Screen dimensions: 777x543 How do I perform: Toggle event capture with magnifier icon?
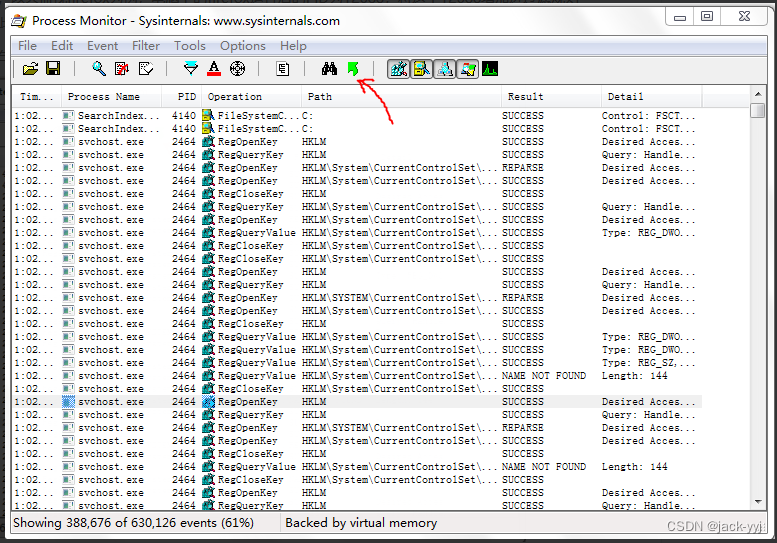pyautogui.click(x=99, y=69)
